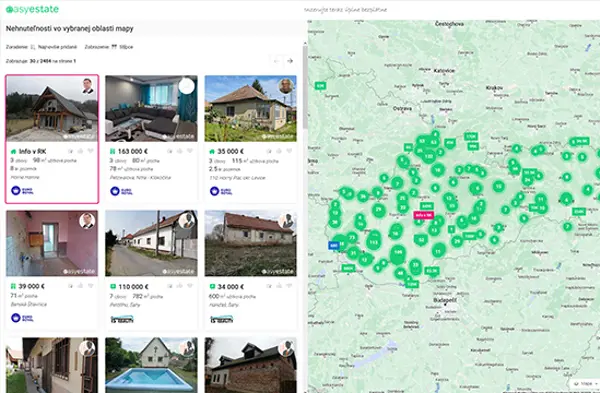Open agent avatar on the 35 000 € listing
Image resolution: width=600 pixels, height=393 pixels.
click(286, 86)
